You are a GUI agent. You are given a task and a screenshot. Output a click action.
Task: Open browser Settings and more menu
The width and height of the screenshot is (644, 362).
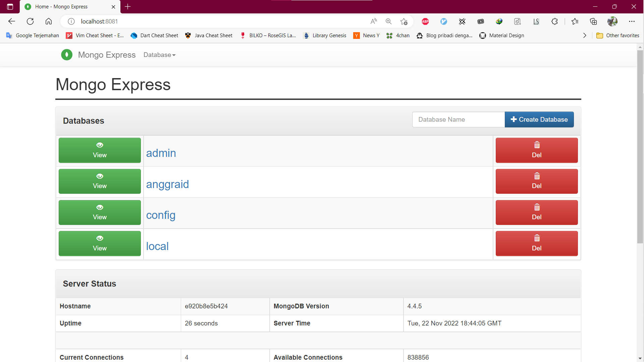pyautogui.click(x=632, y=21)
